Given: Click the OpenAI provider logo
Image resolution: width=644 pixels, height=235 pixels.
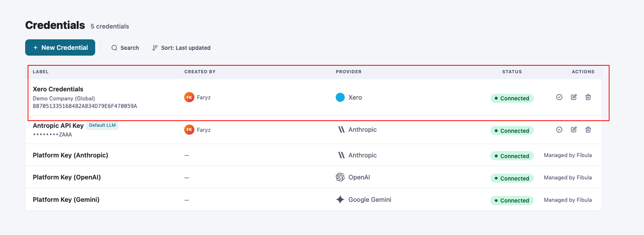Looking at the screenshot, I should coord(340,177).
